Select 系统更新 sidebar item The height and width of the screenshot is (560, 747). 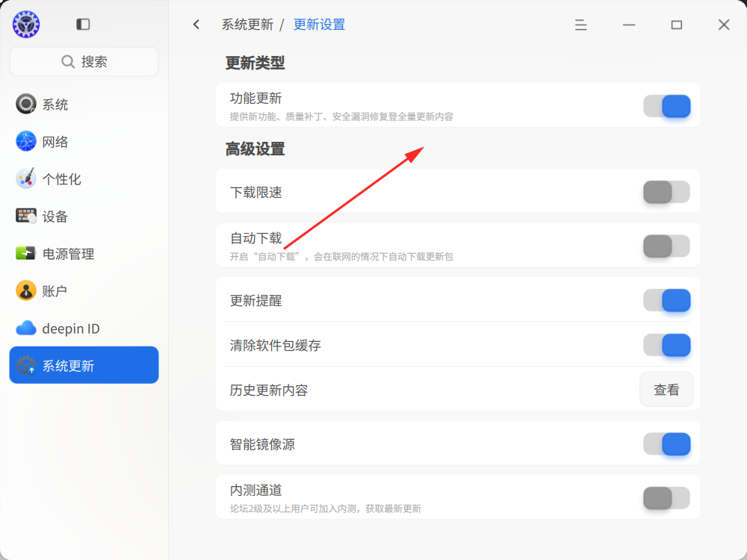[84, 365]
